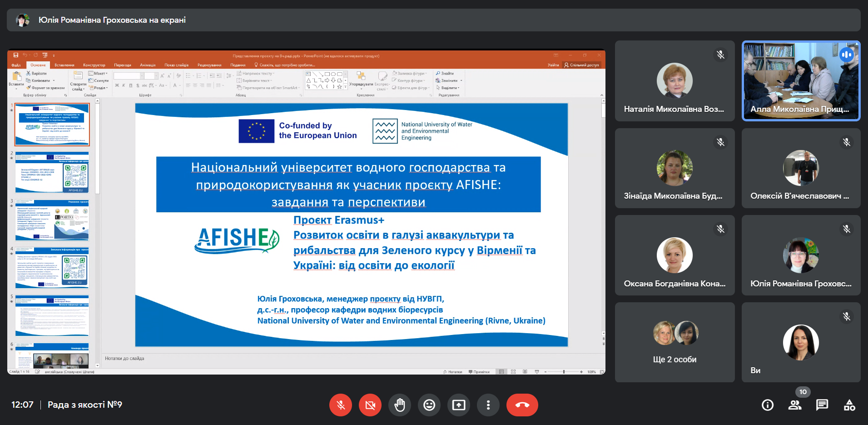Screen dimensions: 868x425
Task: Turn on your camera
Action: coord(370,405)
